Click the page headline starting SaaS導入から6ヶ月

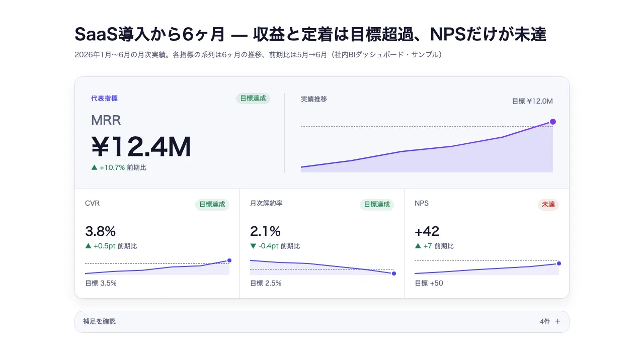[310, 35]
